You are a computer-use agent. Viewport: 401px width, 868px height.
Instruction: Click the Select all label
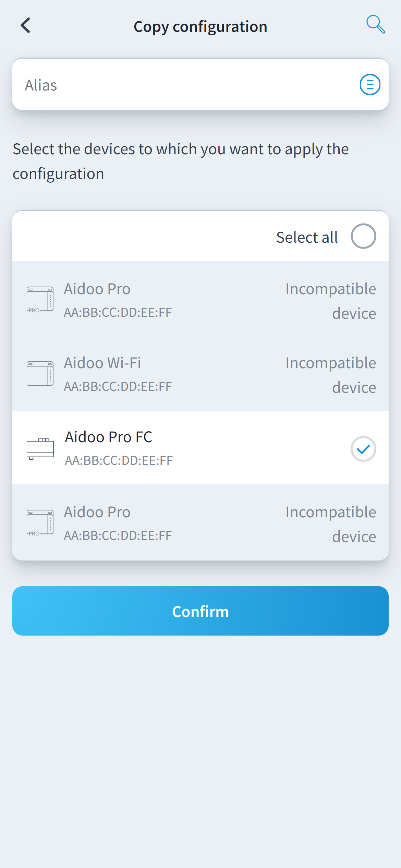pos(307,237)
